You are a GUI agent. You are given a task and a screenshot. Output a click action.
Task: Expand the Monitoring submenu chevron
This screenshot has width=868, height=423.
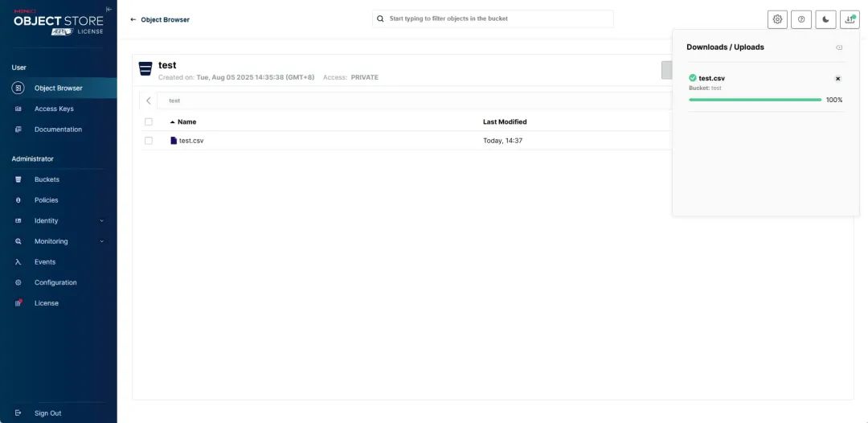(x=101, y=242)
